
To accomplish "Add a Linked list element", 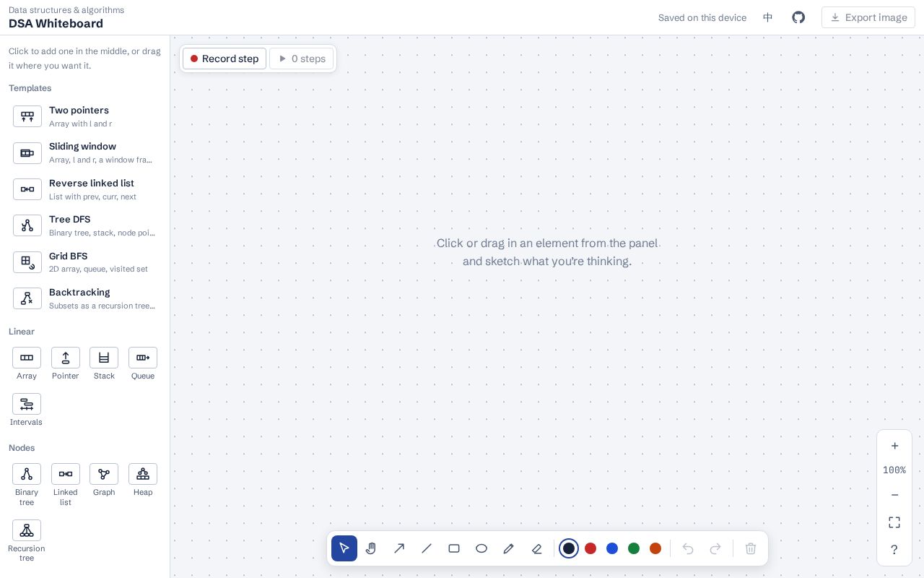I will click(66, 485).
